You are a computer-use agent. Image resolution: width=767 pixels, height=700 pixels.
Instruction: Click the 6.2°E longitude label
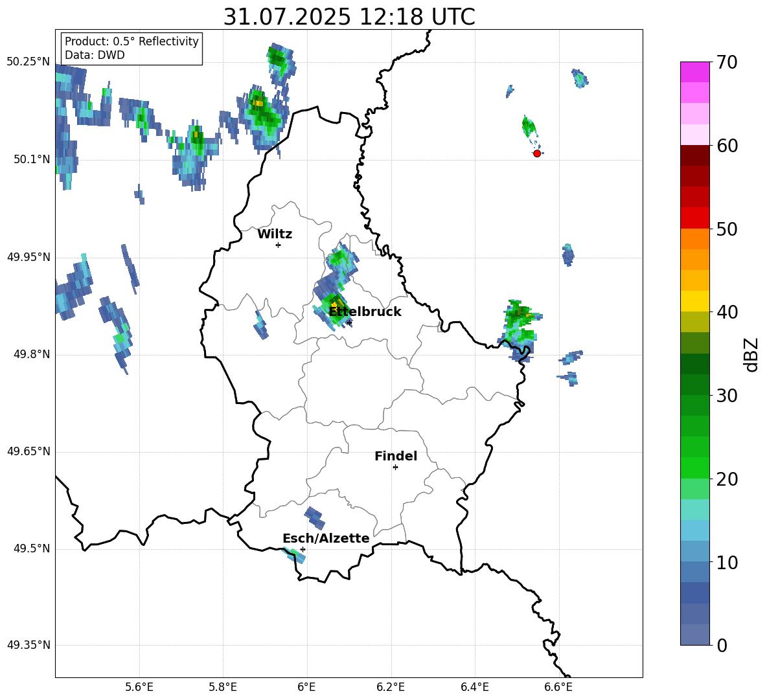[x=391, y=687]
